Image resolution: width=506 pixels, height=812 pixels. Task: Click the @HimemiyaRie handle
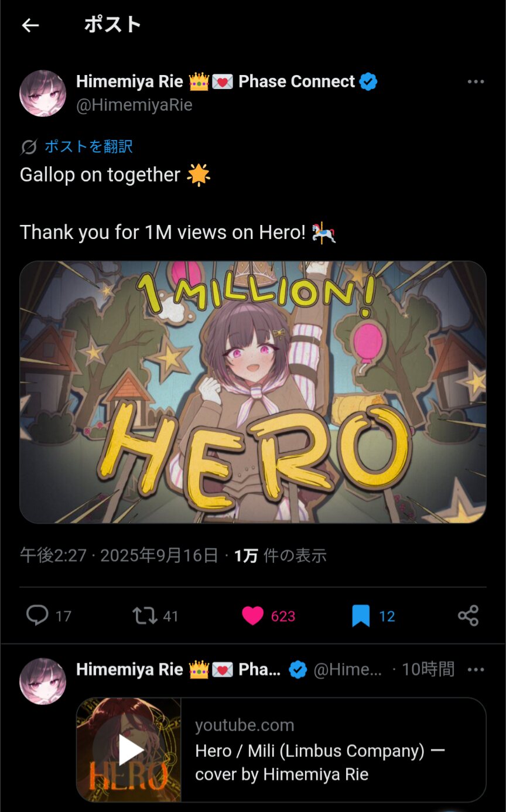[x=134, y=105]
